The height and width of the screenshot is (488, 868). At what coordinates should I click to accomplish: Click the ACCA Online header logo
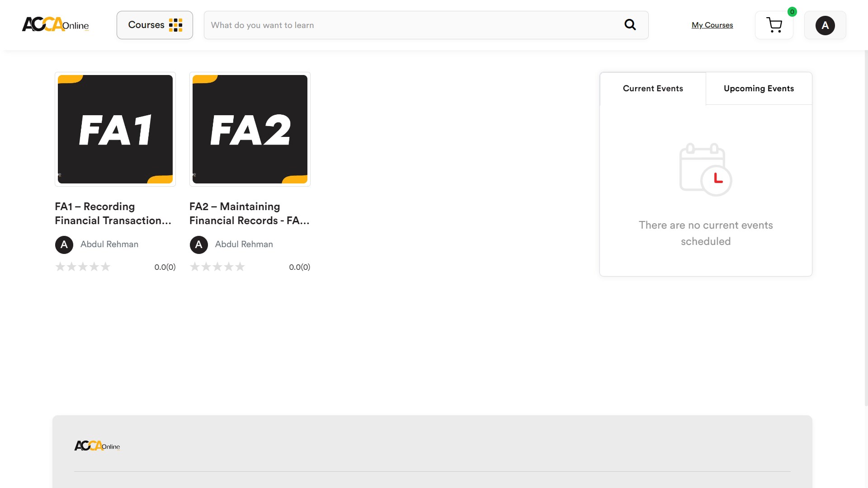55,24
